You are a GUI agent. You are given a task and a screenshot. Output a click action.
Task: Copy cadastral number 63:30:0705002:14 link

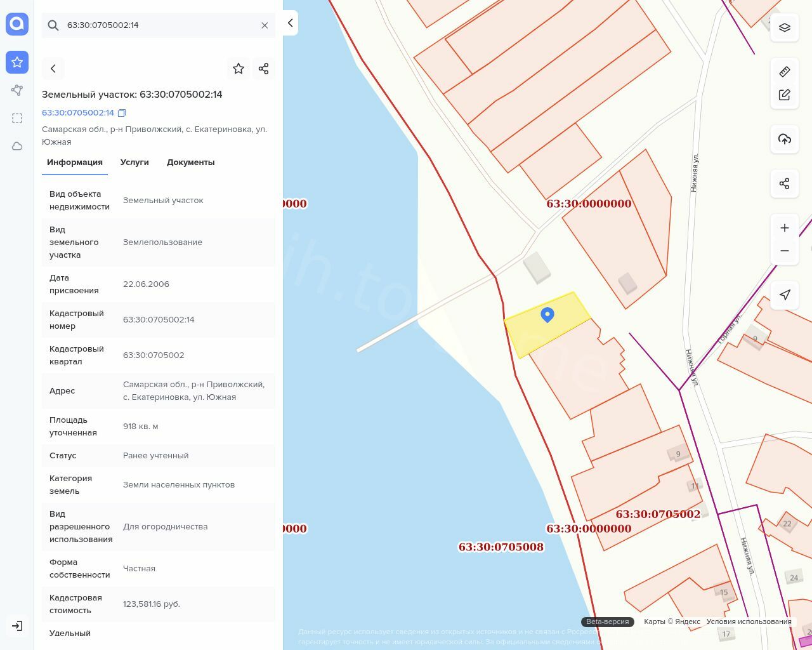pos(122,113)
